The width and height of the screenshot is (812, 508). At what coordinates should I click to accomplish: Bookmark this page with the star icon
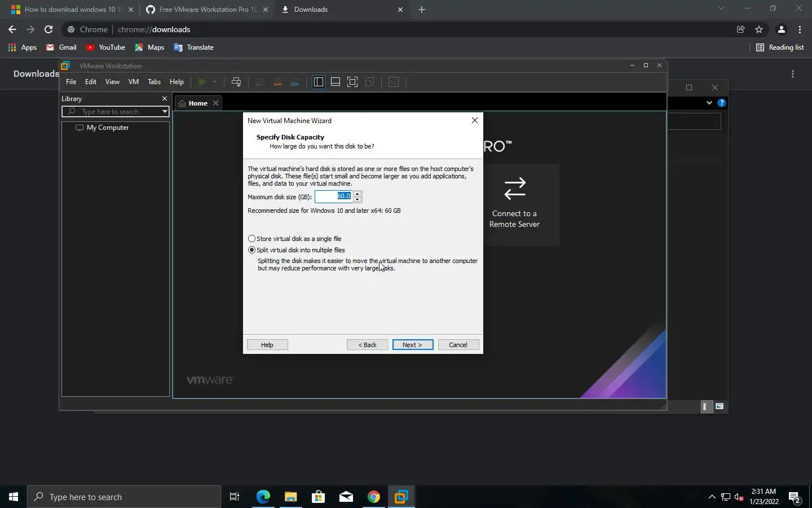click(x=759, y=29)
